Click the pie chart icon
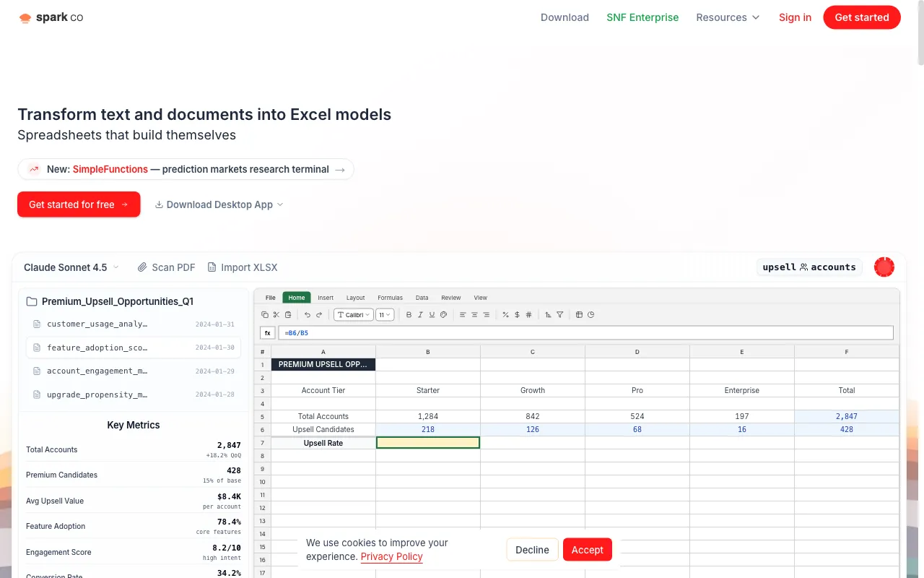This screenshot has height=578, width=924. (590, 314)
